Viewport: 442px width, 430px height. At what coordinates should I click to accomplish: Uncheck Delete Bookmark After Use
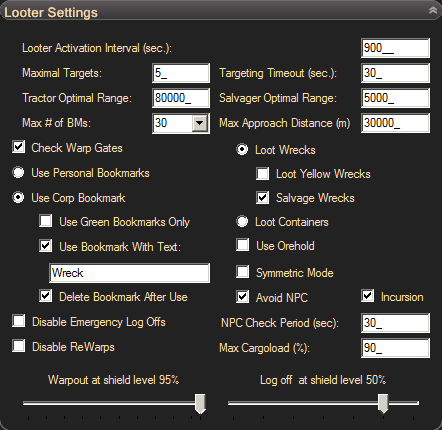coord(46,296)
